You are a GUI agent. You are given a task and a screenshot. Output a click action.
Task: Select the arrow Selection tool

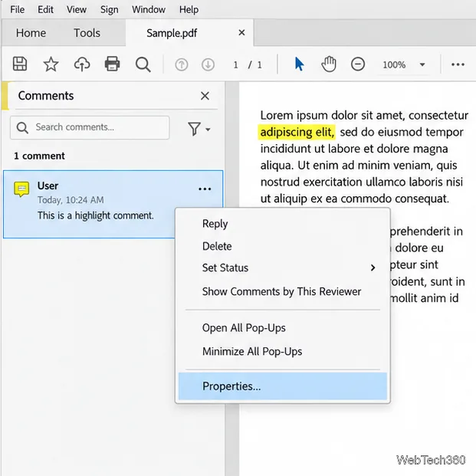click(300, 64)
